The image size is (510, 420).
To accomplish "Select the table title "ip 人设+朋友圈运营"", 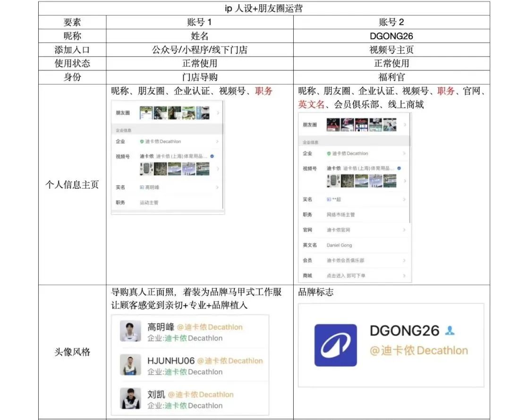I will [264, 8].
